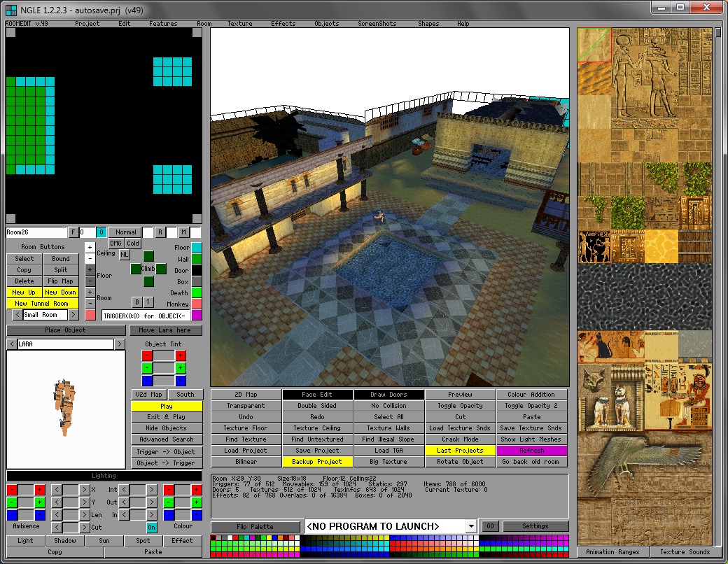
Task: Decrease blue light Colour value
Action: point(169,514)
